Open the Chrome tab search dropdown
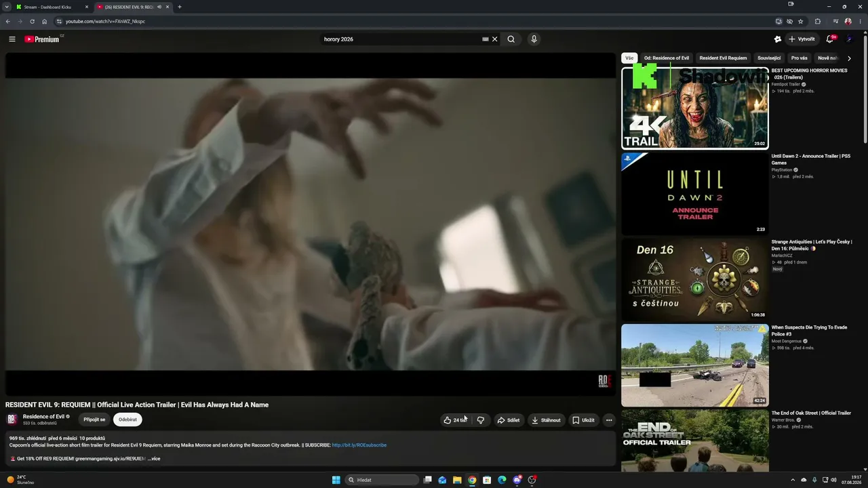The width and height of the screenshot is (868, 488). (x=7, y=7)
